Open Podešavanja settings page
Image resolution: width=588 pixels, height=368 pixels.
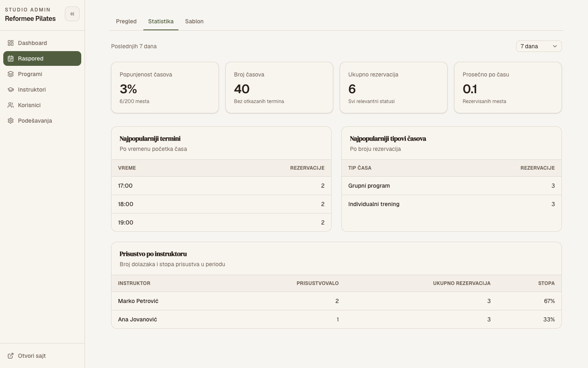coord(42,121)
